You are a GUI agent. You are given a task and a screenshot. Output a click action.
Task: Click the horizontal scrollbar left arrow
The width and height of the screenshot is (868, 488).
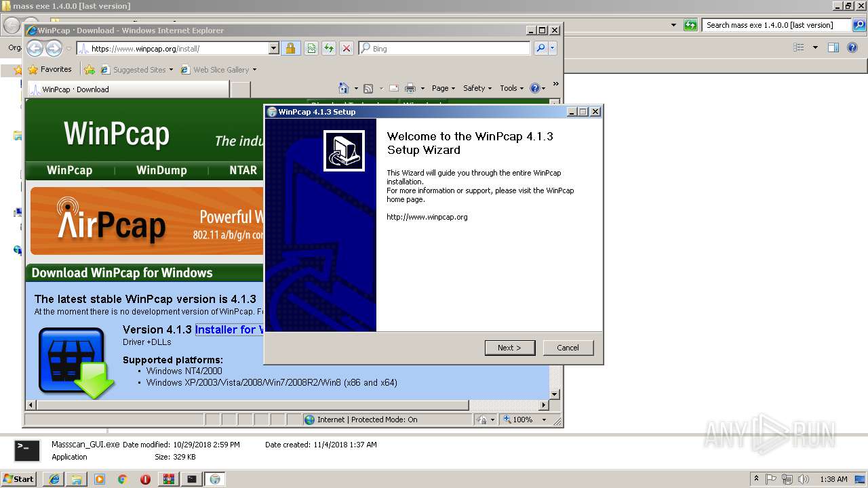coord(31,405)
